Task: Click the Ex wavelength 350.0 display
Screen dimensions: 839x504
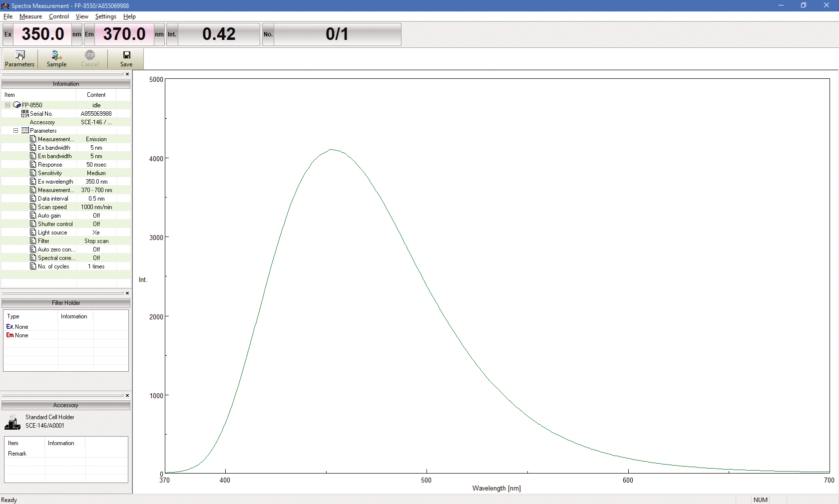Action: point(43,34)
